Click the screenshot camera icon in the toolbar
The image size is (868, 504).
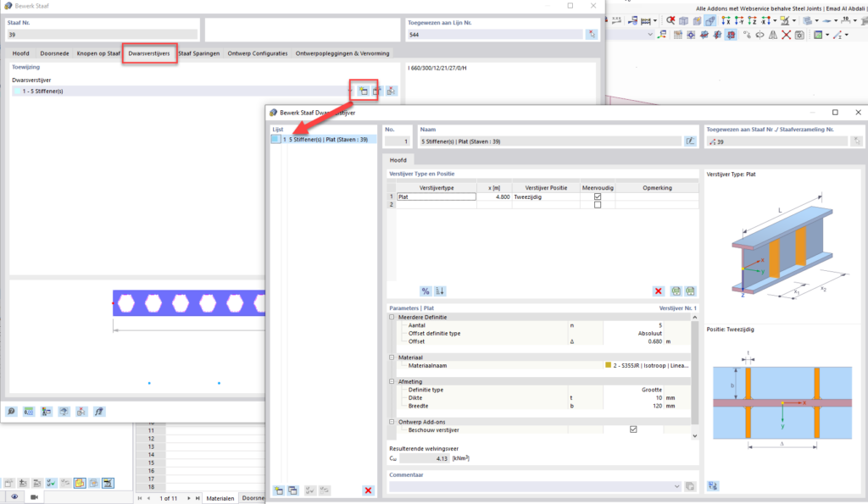point(798,35)
